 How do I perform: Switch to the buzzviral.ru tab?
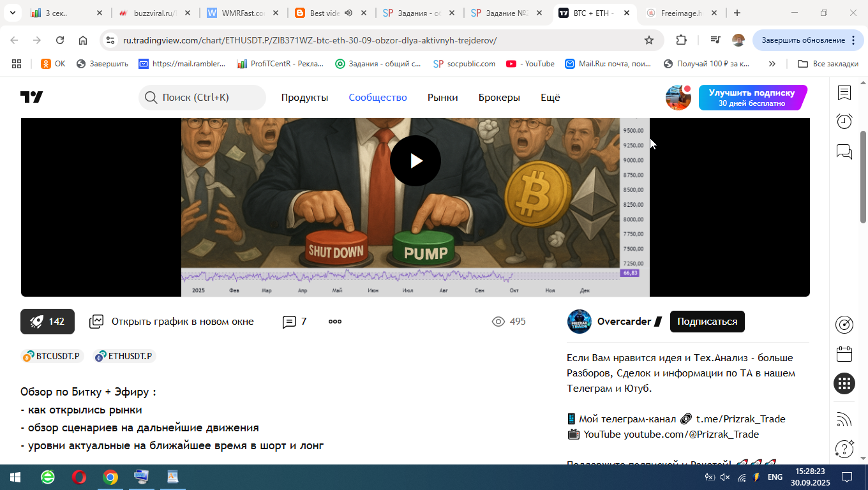155,13
